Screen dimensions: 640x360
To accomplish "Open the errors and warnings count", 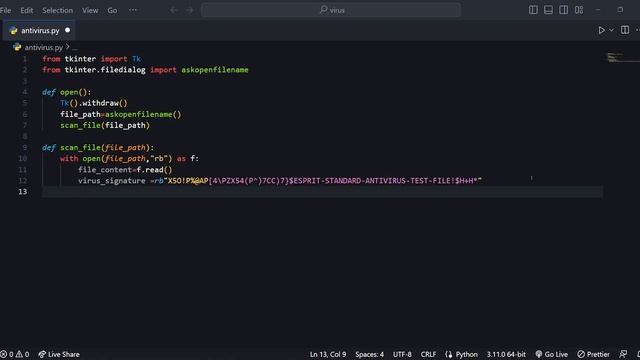I will [15, 354].
